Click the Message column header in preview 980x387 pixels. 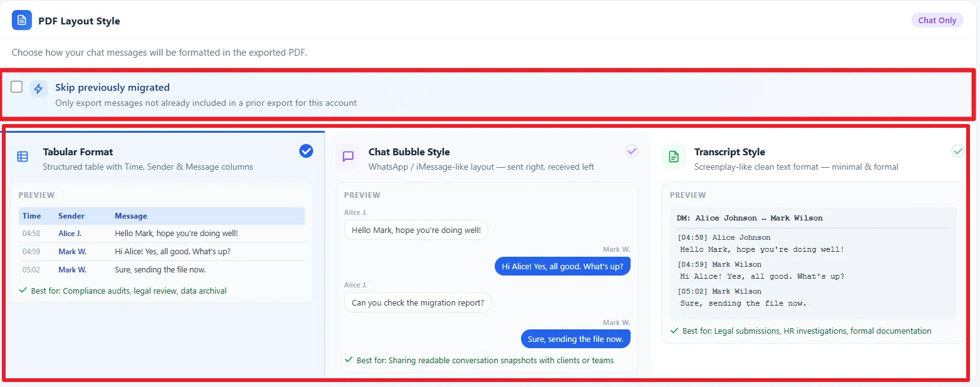131,216
